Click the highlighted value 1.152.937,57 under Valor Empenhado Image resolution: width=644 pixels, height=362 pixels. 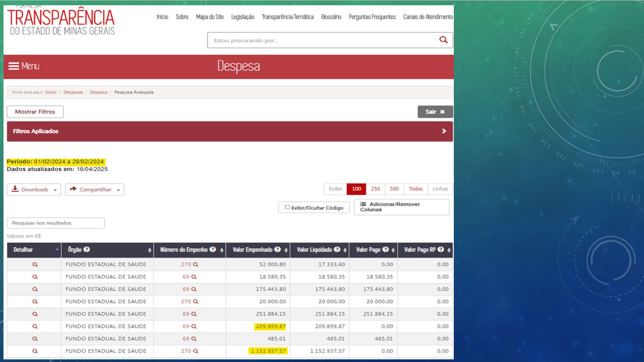[x=268, y=351]
